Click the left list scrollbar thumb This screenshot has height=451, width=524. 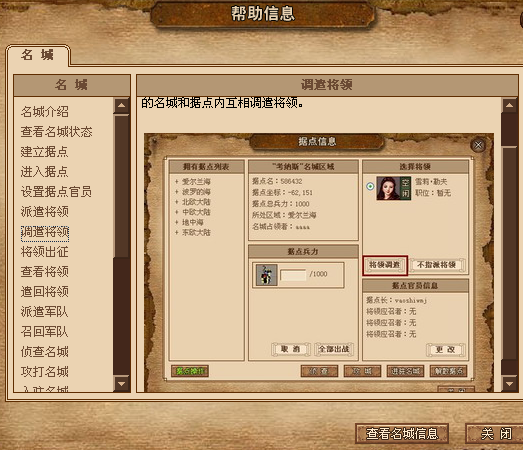(122, 186)
